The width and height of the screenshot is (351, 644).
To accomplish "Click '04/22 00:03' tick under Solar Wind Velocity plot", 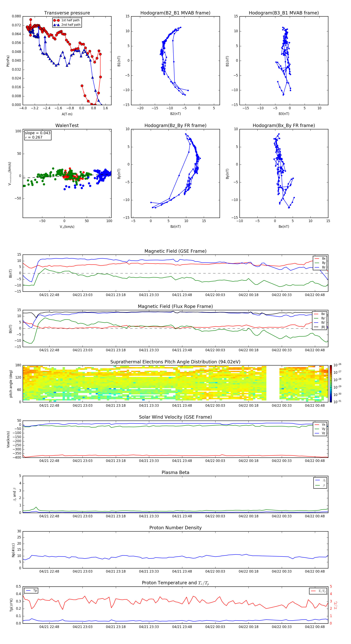I will point(215,461).
